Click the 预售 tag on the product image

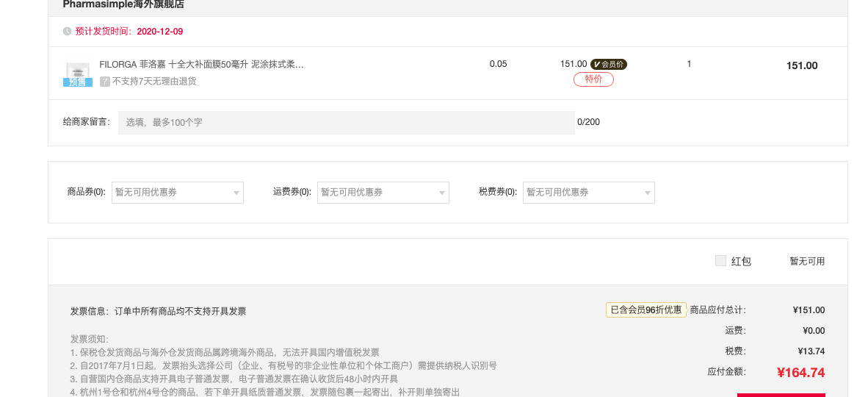[x=78, y=82]
